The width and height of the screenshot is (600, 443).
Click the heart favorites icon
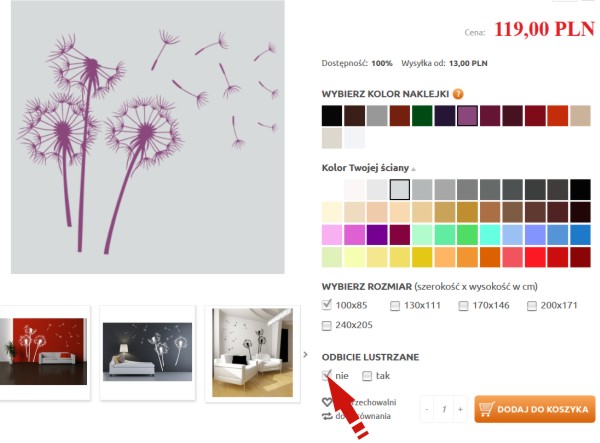tap(327, 402)
